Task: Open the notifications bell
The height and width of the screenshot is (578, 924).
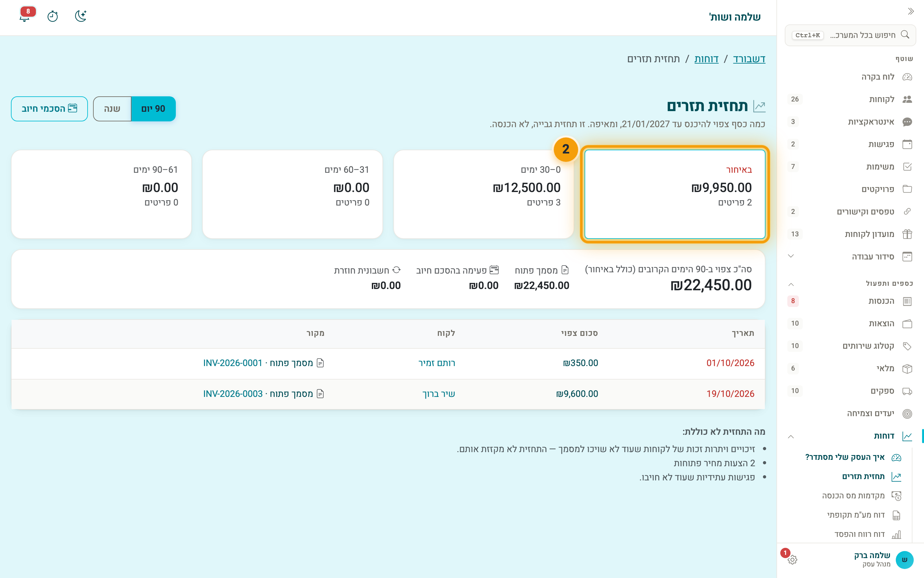Action: pos(25,16)
